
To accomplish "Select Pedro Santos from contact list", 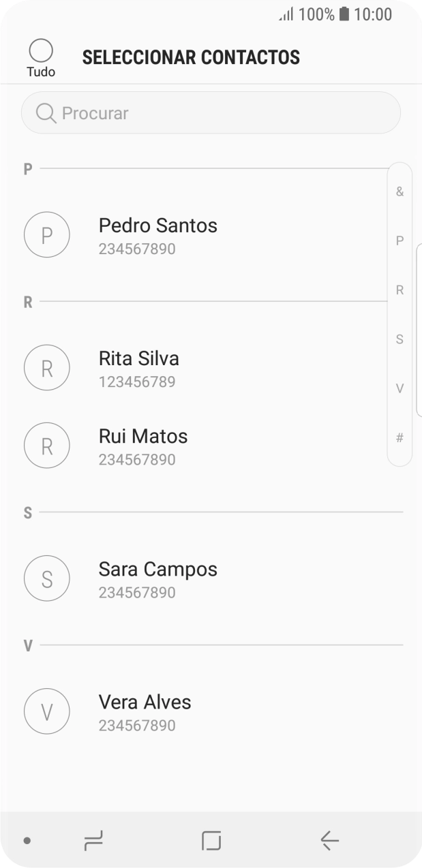I will pyautogui.click(x=157, y=234).
